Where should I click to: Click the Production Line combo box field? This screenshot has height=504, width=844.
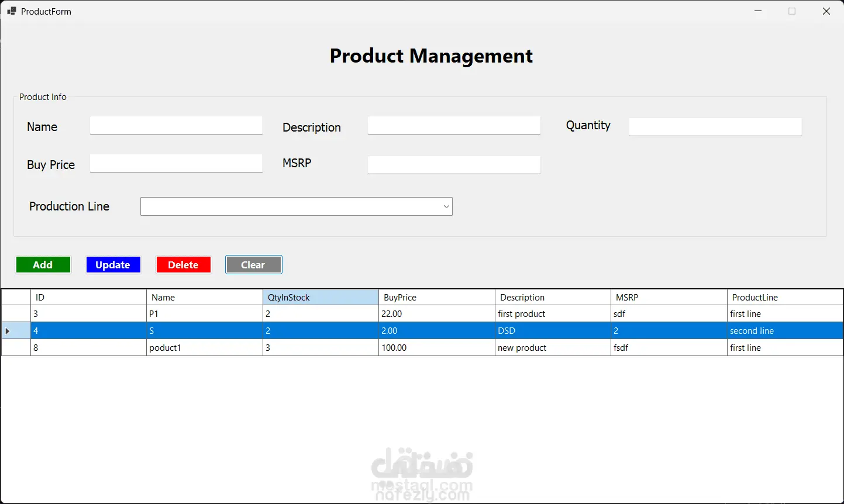[296, 206]
